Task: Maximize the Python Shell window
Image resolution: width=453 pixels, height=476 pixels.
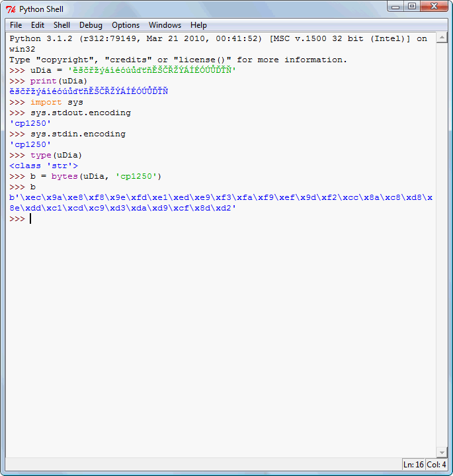Action: point(412,7)
